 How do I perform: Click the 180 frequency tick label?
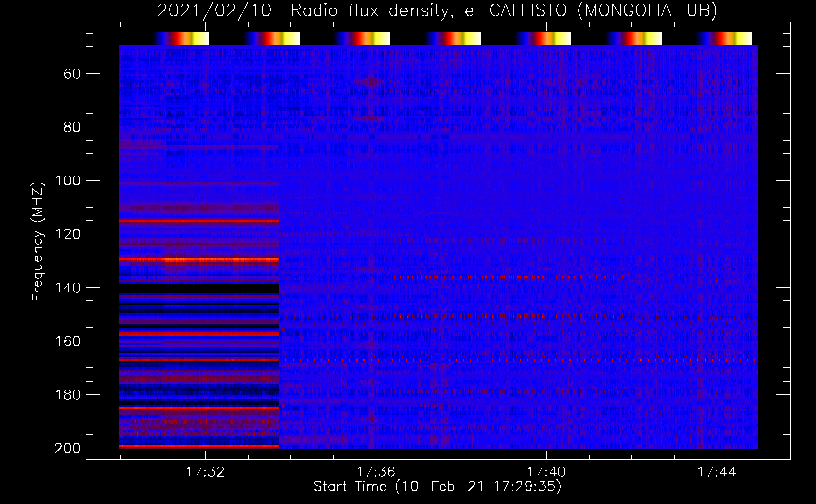tap(68, 394)
